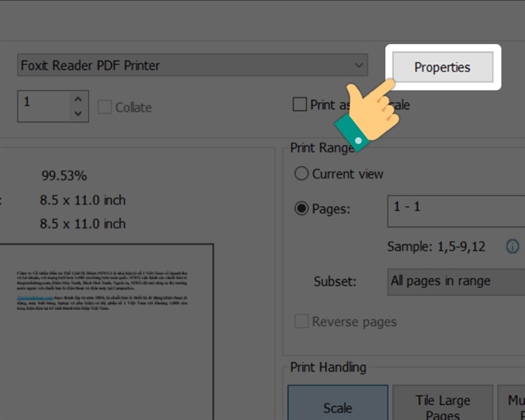Click the printer dropdown chevron arrow
Screen dimensions: 525x420
pos(358,66)
